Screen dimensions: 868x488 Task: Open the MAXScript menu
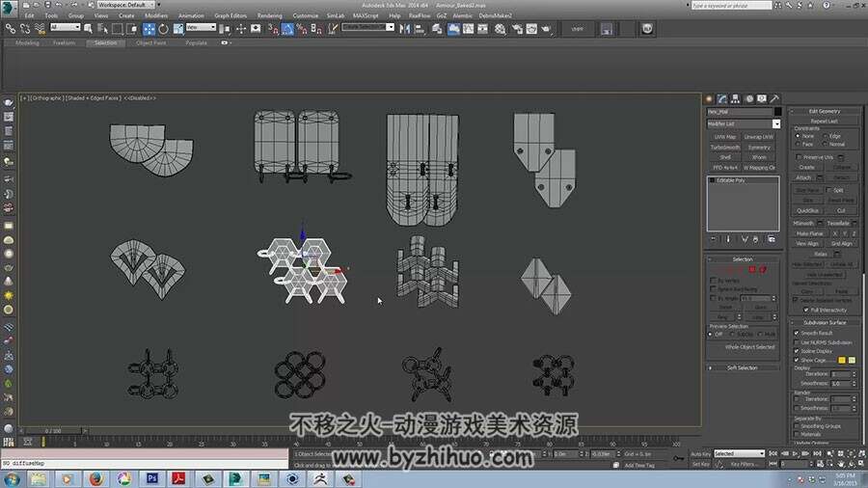coord(366,15)
